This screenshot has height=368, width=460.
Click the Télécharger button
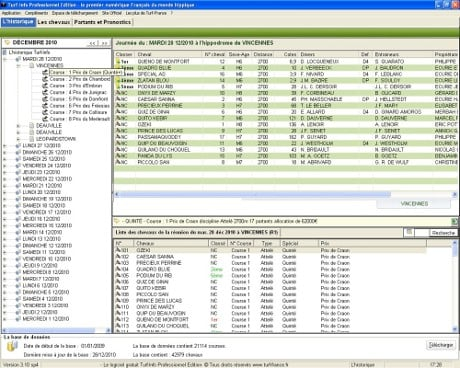click(x=441, y=345)
